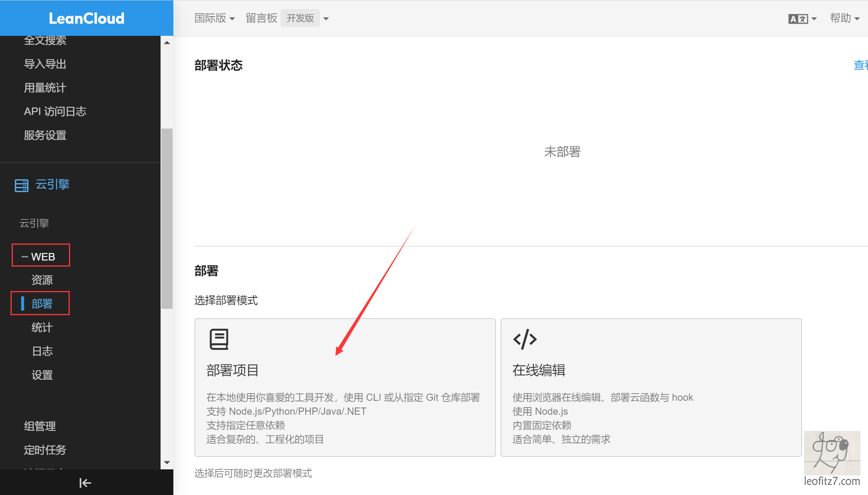Click the sidebar vertical scrollbar thumb

[167, 219]
